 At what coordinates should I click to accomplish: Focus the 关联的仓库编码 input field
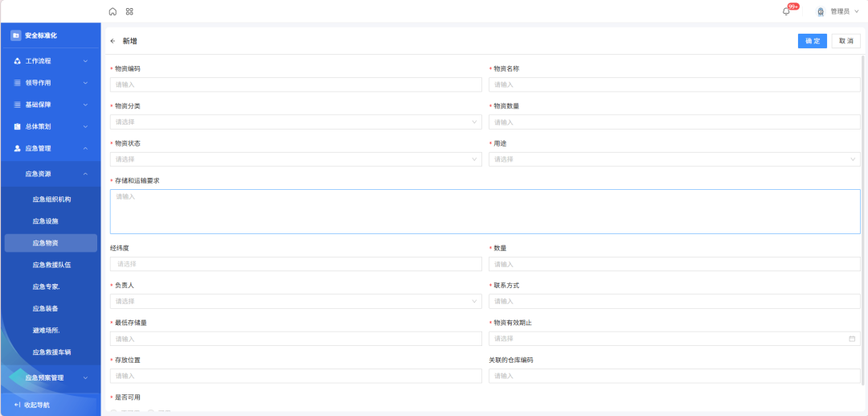[674, 376]
